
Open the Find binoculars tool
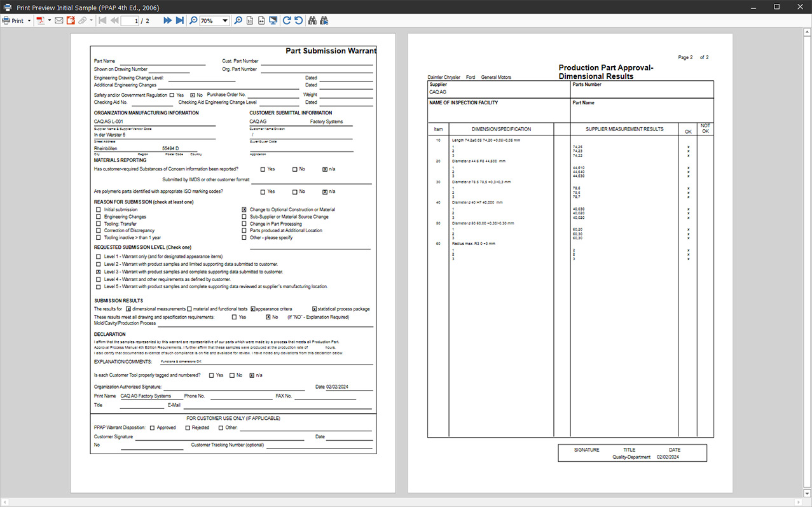click(x=312, y=21)
